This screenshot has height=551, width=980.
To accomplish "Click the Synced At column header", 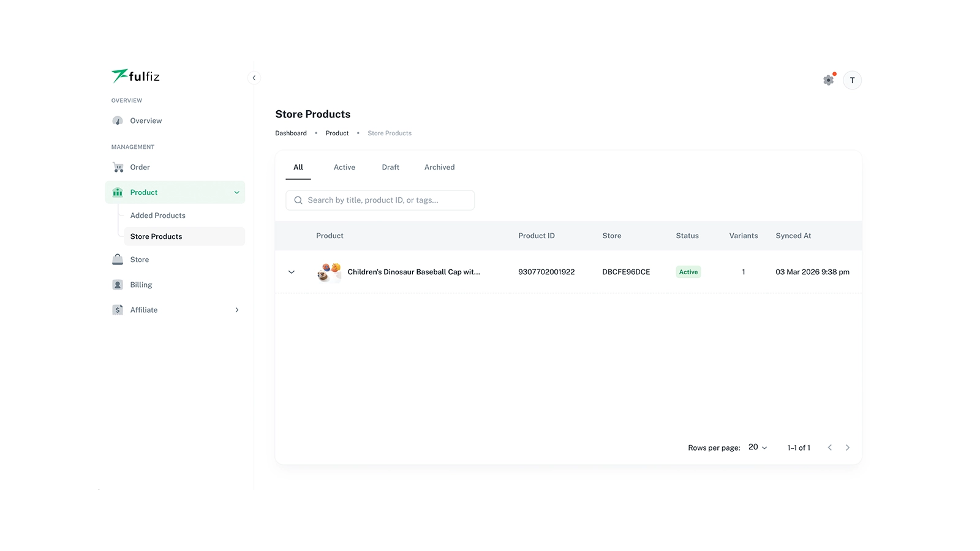I will (x=793, y=236).
